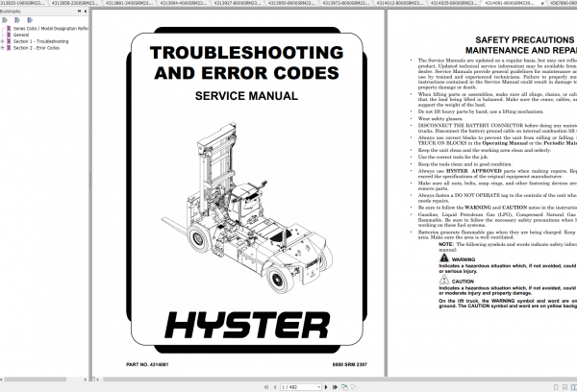Switch to the 4313950-8000SRM tab
577x392 pixels.
pos(291,3)
